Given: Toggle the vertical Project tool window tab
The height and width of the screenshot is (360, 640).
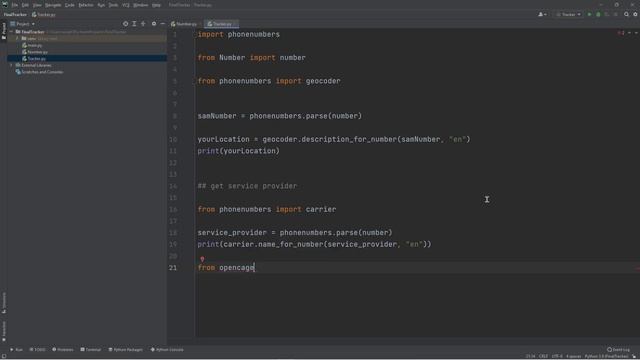Looking at the screenshot, I should pos(4,31).
